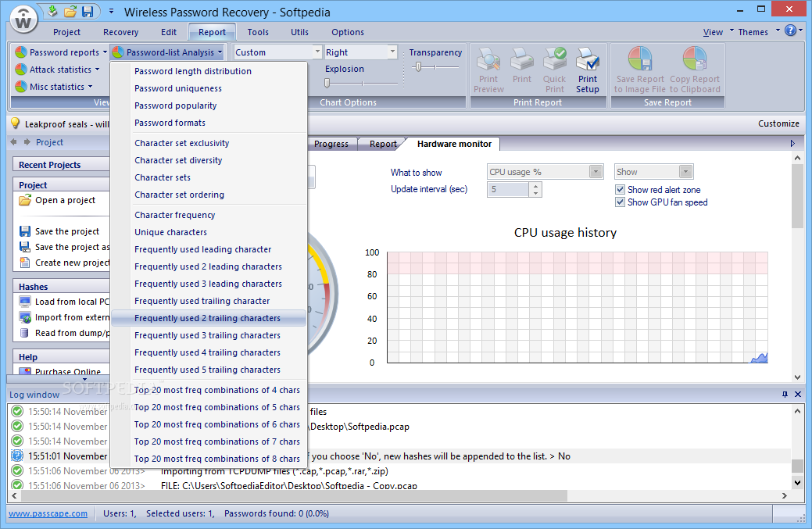Open the Misc statistics dropdown

pos(54,87)
